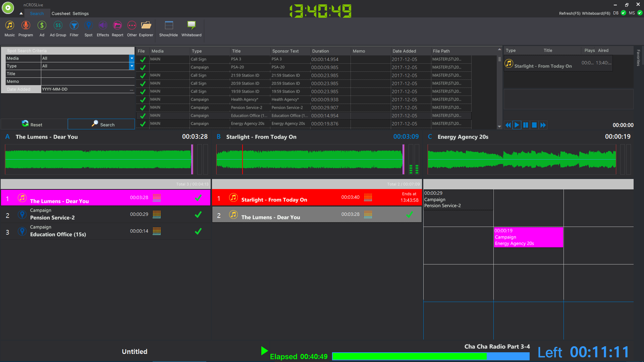Open the Settings tab
Screen dimensions: 644x362
click(80, 13)
